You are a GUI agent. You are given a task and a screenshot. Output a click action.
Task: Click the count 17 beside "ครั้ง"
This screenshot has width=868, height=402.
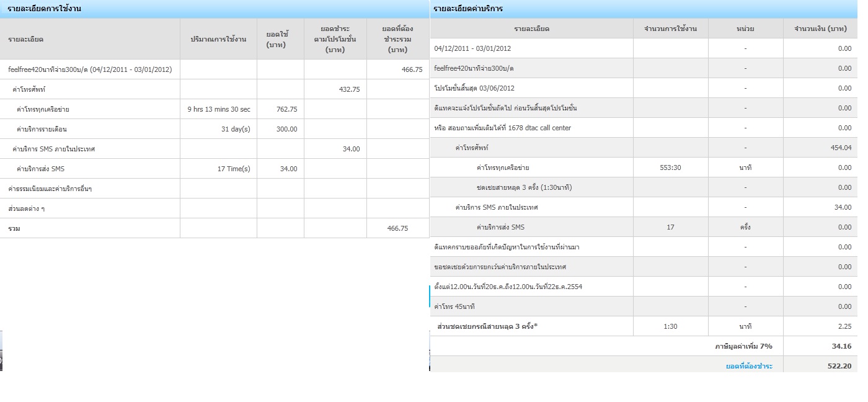pos(670,227)
